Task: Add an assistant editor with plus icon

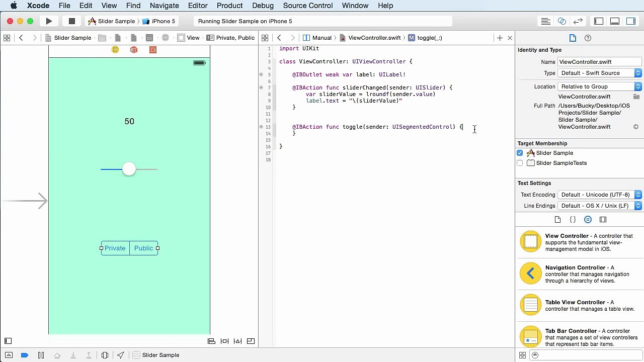Action: click(x=500, y=38)
